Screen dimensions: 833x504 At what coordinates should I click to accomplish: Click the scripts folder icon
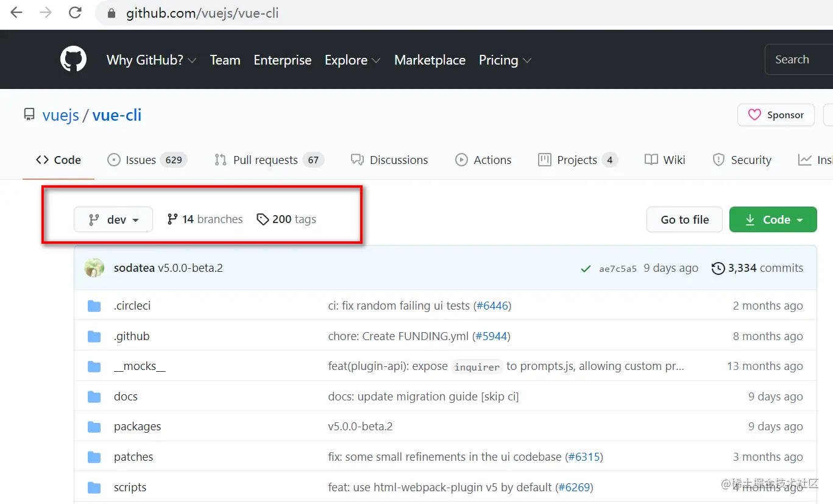[94, 488]
